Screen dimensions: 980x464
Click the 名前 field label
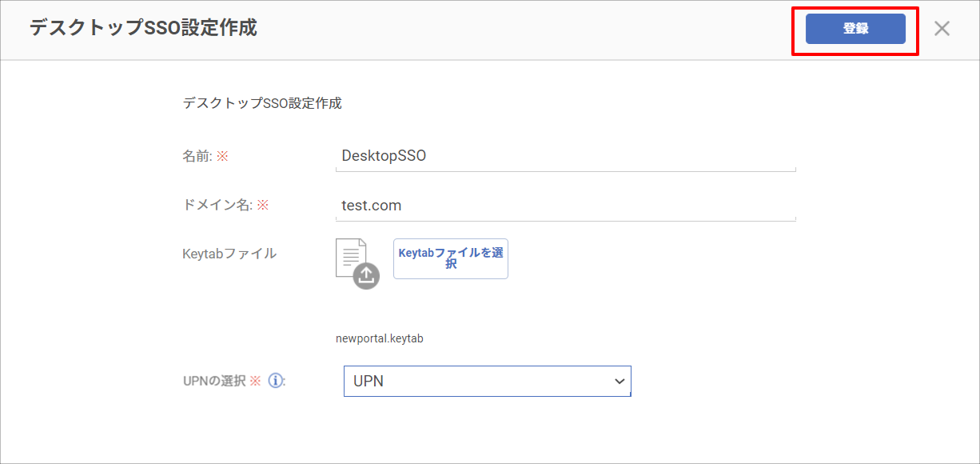tap(197, 157)
